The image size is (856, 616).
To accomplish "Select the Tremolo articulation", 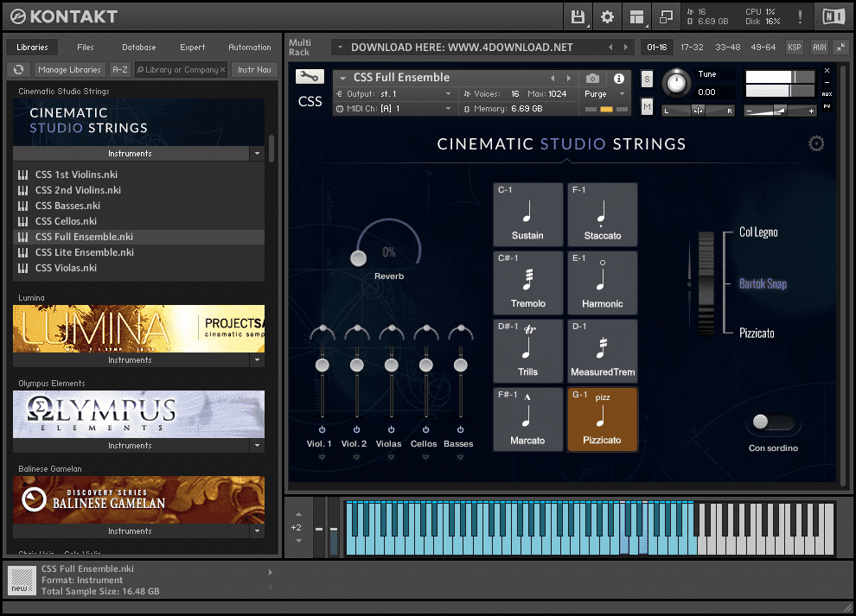I will pos(528,283).
